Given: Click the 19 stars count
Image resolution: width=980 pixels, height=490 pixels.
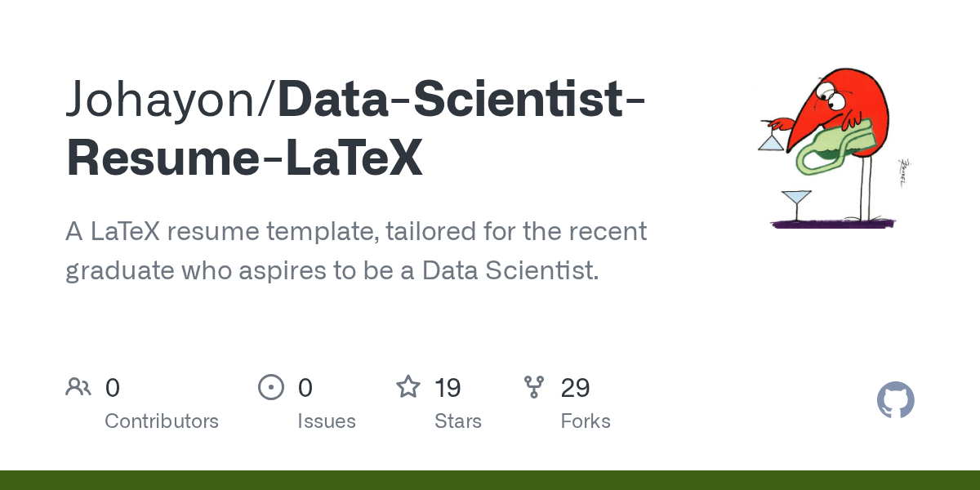Looking at the screenshot, I should [x=448, y=387].
